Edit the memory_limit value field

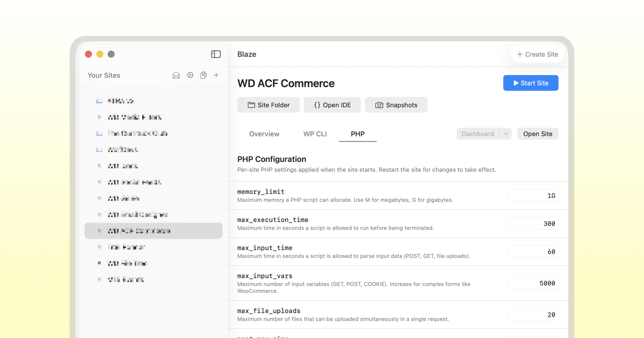point(534,195)
